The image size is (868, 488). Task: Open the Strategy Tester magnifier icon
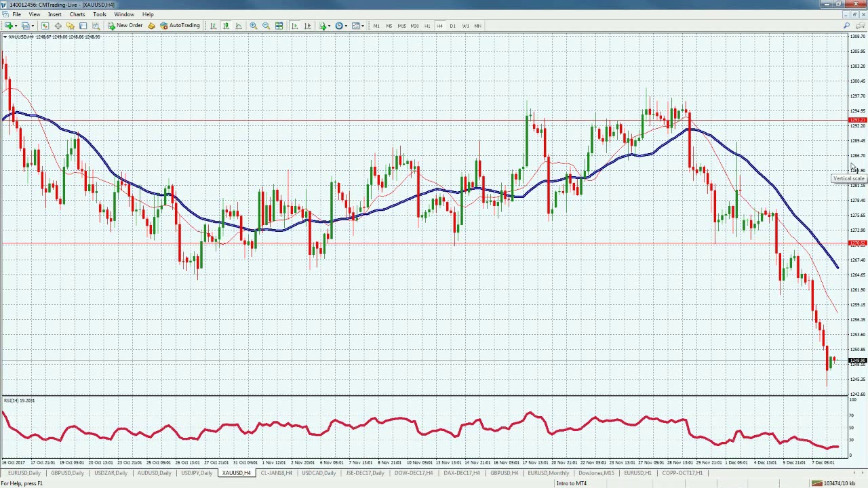pos(96,26)
